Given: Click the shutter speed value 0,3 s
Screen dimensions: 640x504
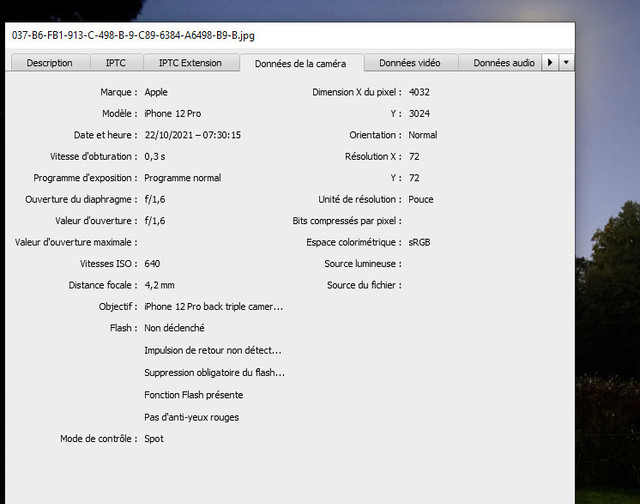Looking at the screenshot, I should pos(155,156).
